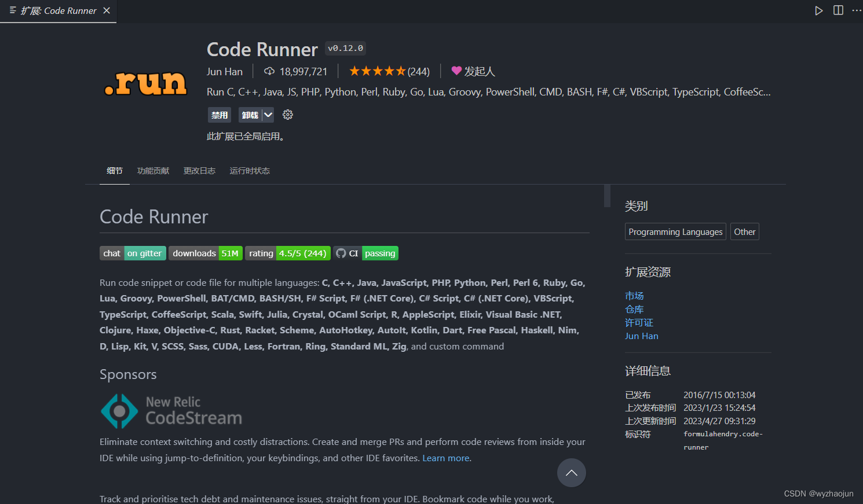Click the chat on gitter badge
This screenshot has height=504, width=863.
133,253
